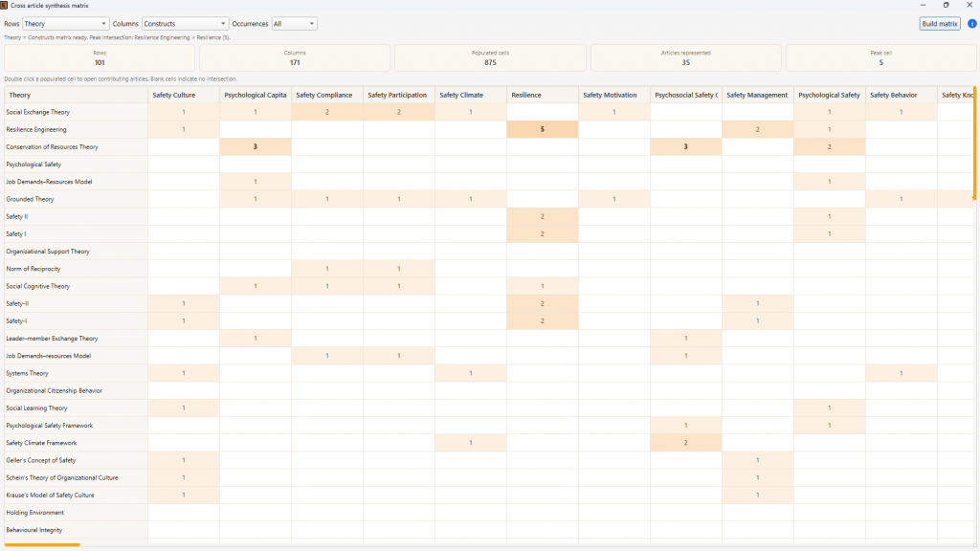Select Schein's Theory of Organizational Culture row
The height and width of the screenshot is (551, 980).
[77, 477]
